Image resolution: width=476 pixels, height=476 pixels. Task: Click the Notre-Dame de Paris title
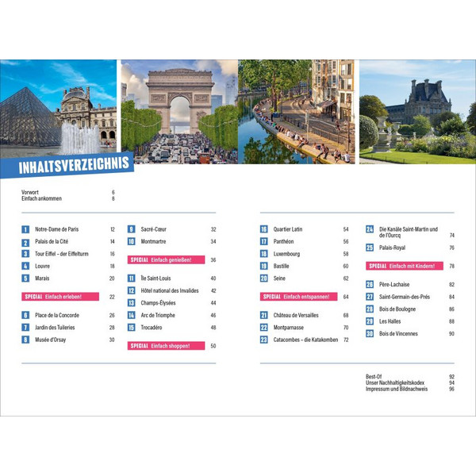pos(57,229)
